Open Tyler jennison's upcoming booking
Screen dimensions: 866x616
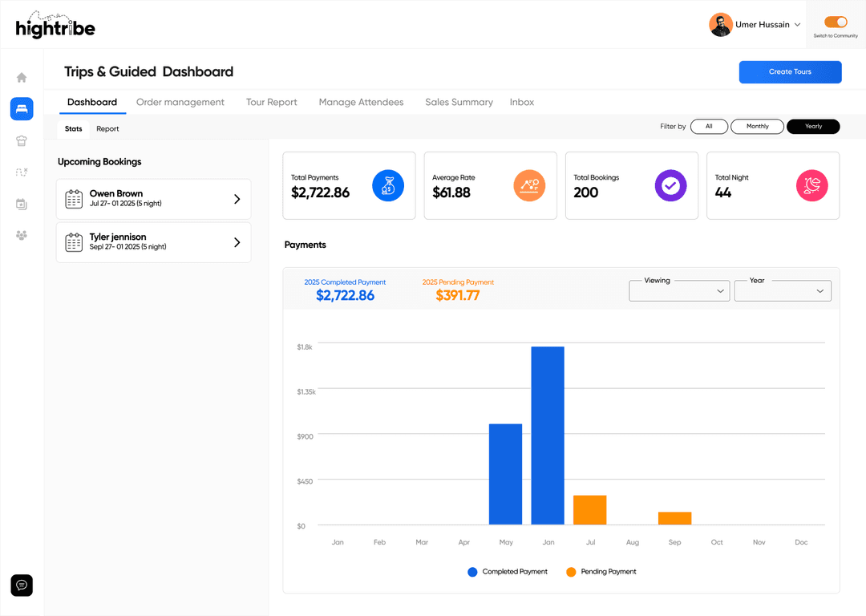click(x=153, y=242)
